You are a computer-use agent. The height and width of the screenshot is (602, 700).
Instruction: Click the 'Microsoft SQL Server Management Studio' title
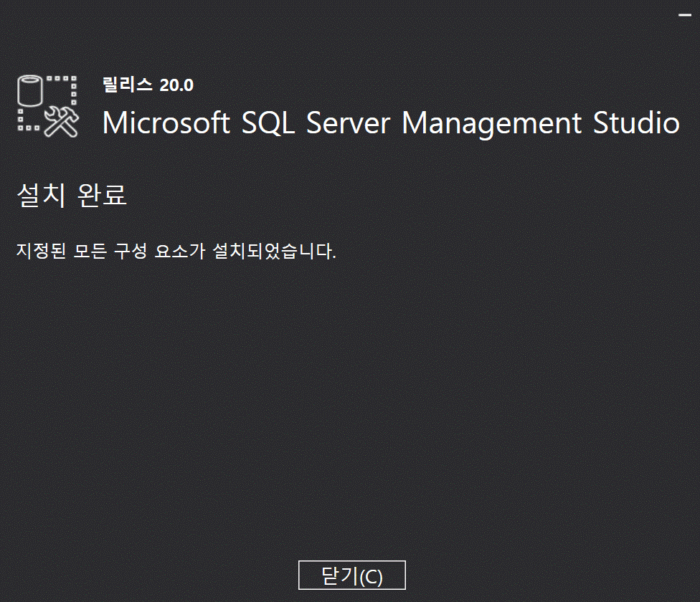pos(391,123)
